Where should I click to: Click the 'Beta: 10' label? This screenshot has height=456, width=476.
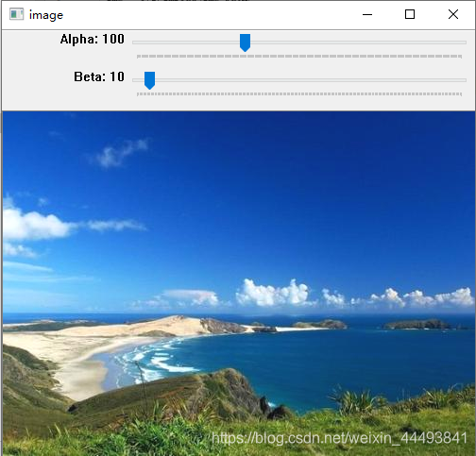[x=99, y=76]
